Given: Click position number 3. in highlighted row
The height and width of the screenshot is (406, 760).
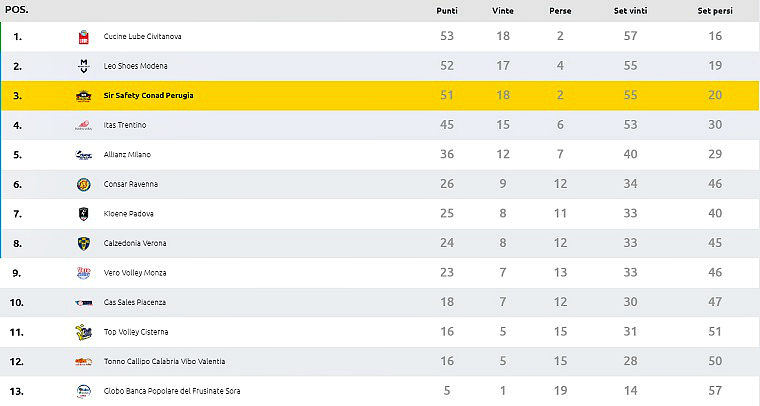Looking at the screenshot, I should click(x=17, y=95).
